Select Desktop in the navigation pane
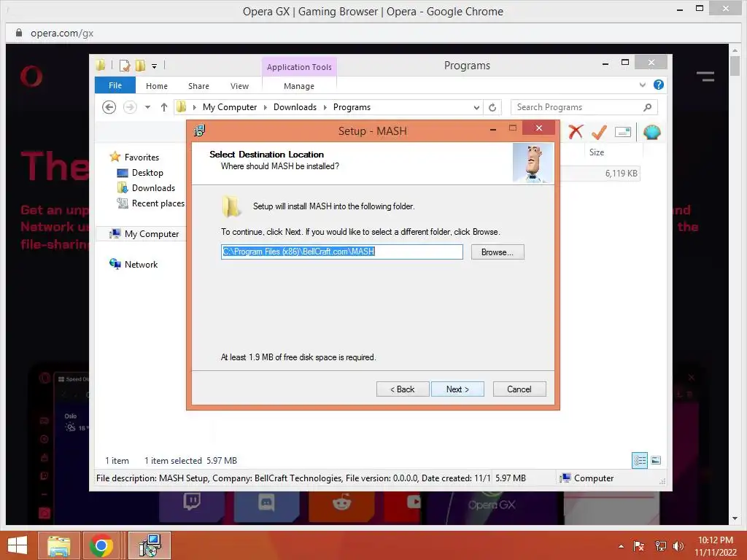This screenshot has height=560, width=747. (147, 172)
